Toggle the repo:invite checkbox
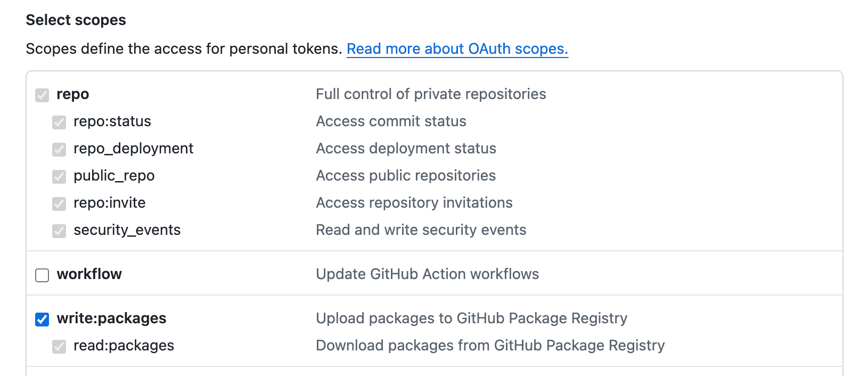Screen dimensions: 868x376 [59, 204]
